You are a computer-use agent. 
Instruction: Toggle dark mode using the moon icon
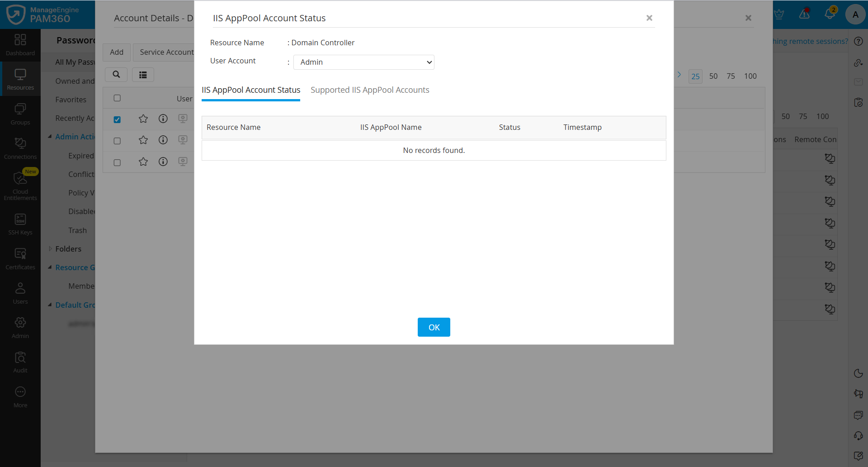(859, 373)
